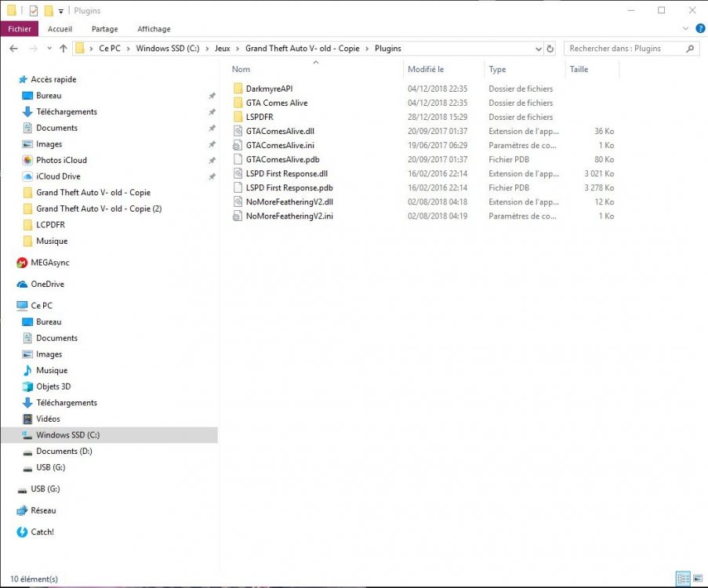Open the Partage ribbon tab

coord(104,28)
